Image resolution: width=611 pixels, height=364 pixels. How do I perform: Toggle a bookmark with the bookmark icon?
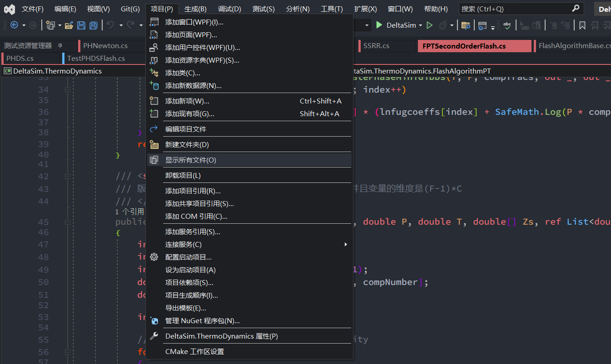tap(582, 25)
